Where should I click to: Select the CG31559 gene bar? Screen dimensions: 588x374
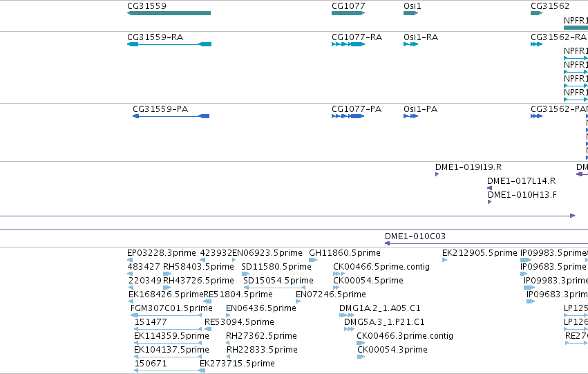coord(169,13)
